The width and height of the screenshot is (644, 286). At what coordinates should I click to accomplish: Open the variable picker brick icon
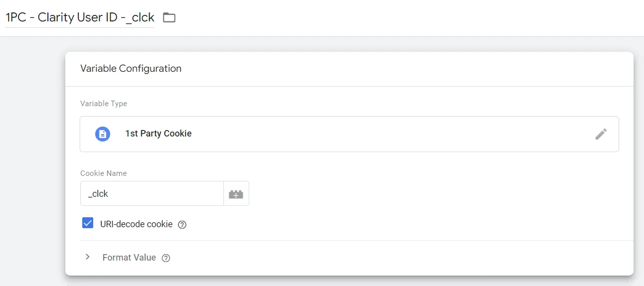coord(236,194)
